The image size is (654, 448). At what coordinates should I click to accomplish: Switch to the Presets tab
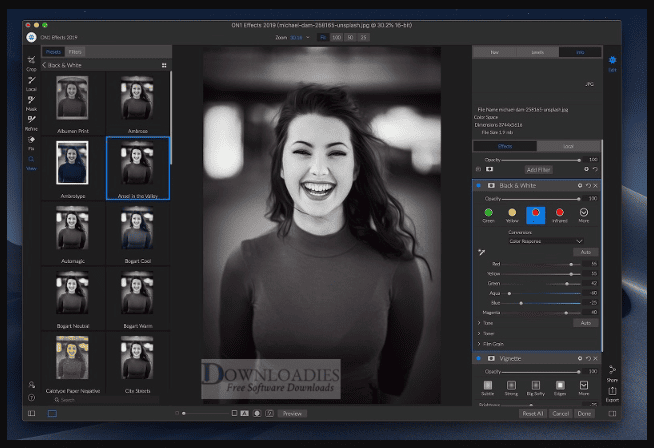[53, 52]
